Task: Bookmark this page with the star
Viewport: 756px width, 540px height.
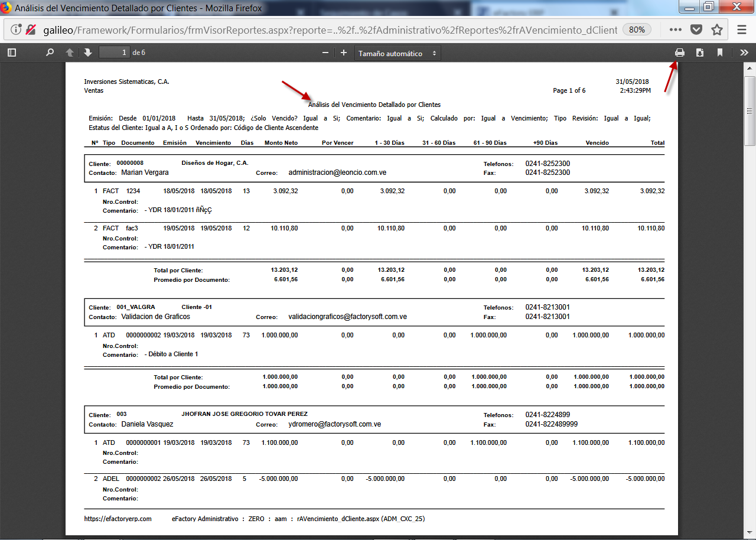Action: tap(717, 30)
